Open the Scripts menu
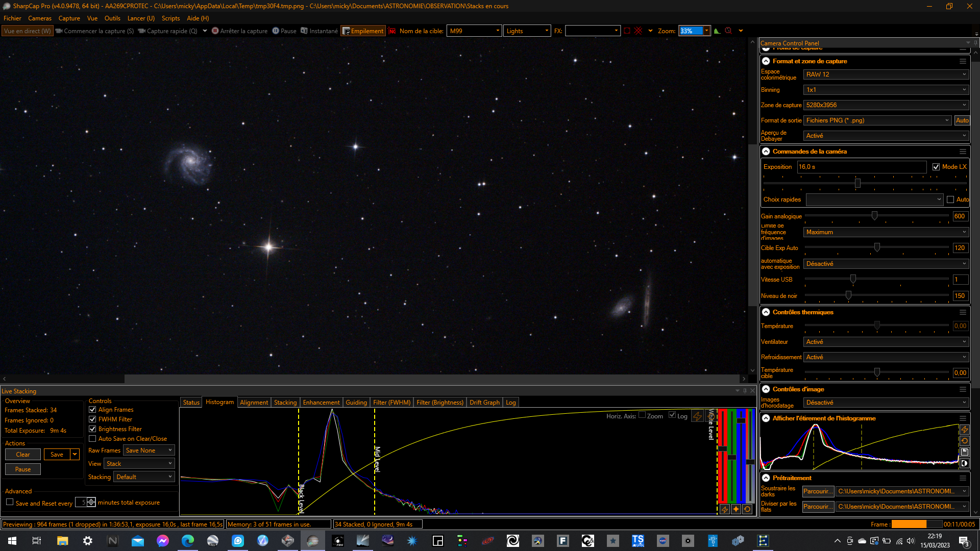 click(170, 18)
